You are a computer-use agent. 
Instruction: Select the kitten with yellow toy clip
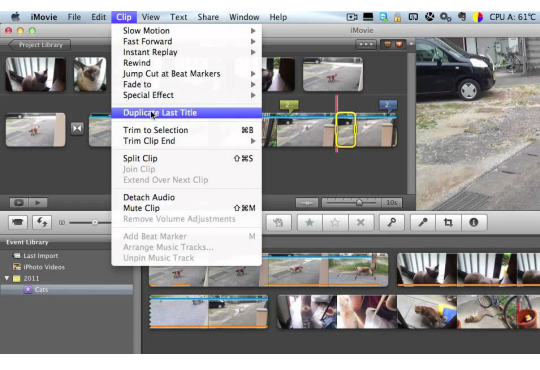point(427,312)
